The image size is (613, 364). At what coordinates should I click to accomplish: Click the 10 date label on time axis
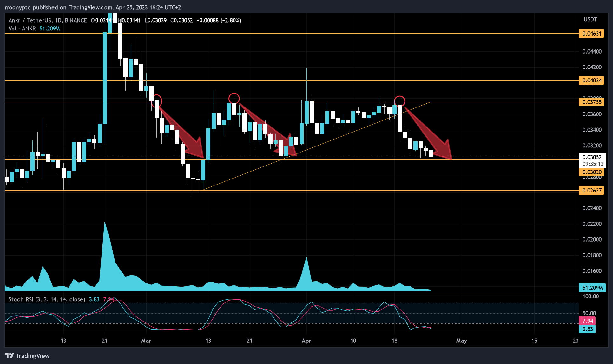click(353, 341)
